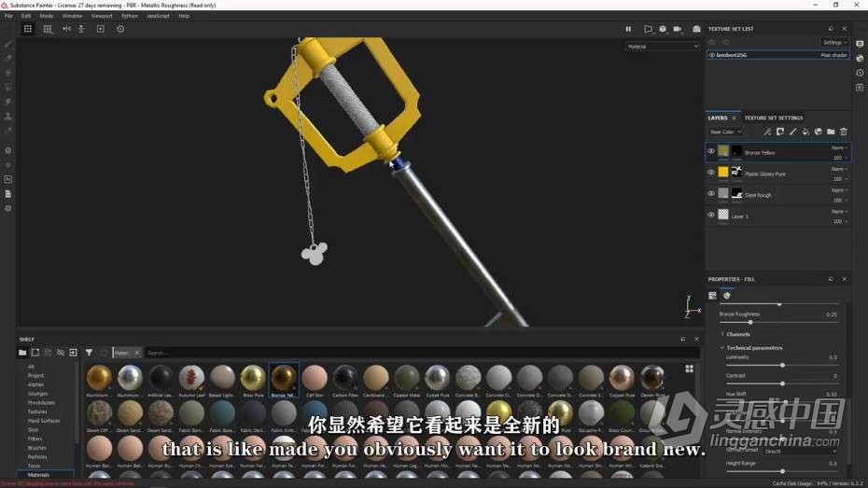Select the Clone stamp tool
Image resolution: width=868 pixels, height=488 pixels.
pyautogui.click(x=8, y=117)
